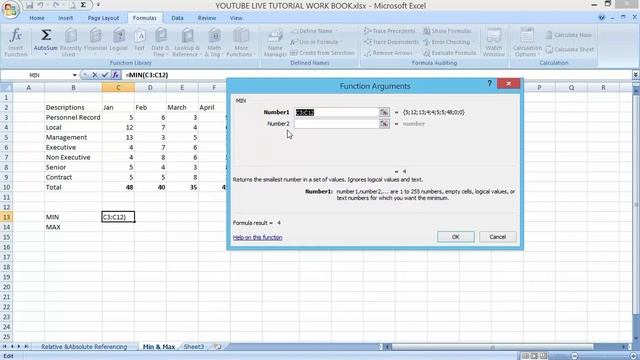This screenshot has height=360, width=640.
Task: Open Date & Time functions
Action: click(160, 42)
